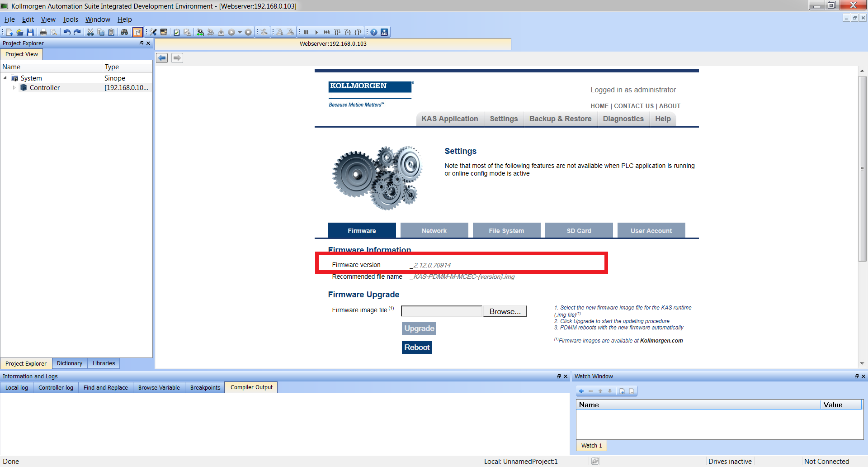Navigate forward with the right arrow button
This screenshot has width=868, height=467.
point(177,58)
